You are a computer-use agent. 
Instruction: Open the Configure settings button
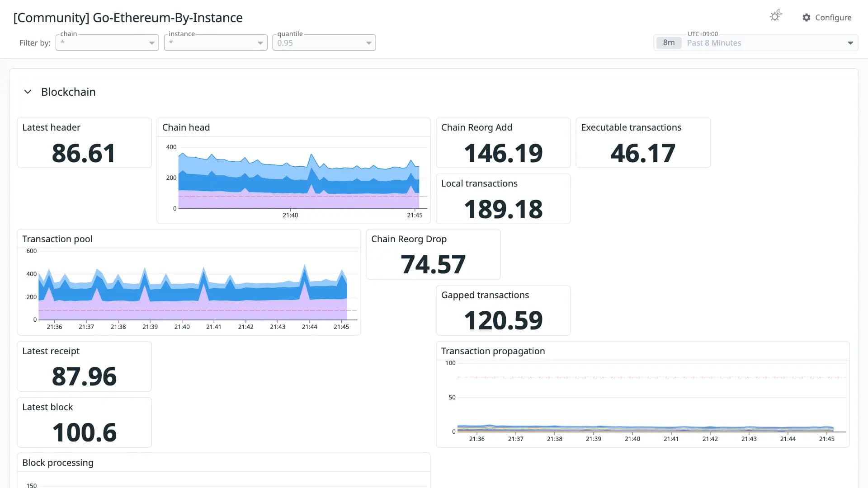pos(827,18)
